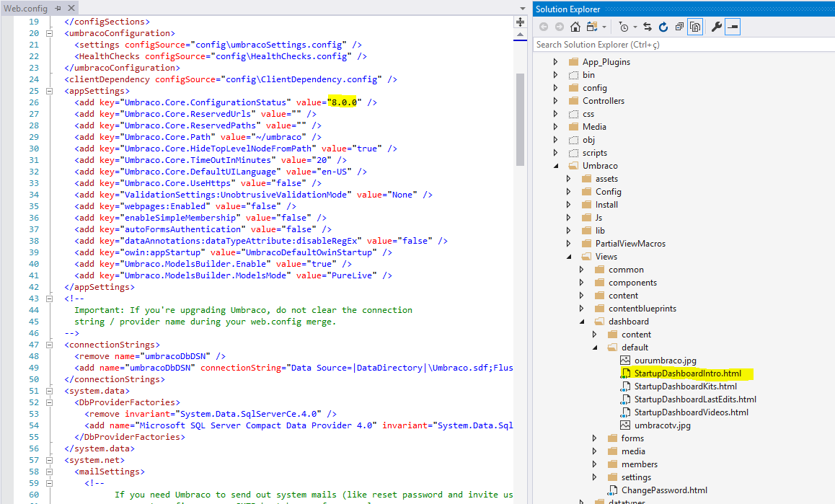Collapse the Umbraco folder node

[556, 166]
